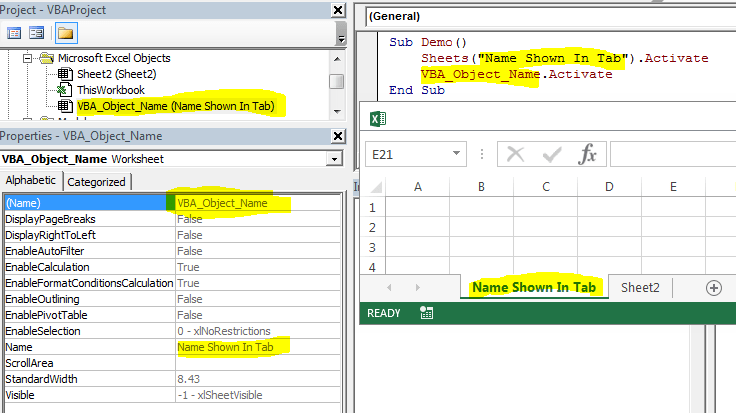The image size is (736, 413).
Task: Switch to the Categorized properties tab
Action: 97,182
